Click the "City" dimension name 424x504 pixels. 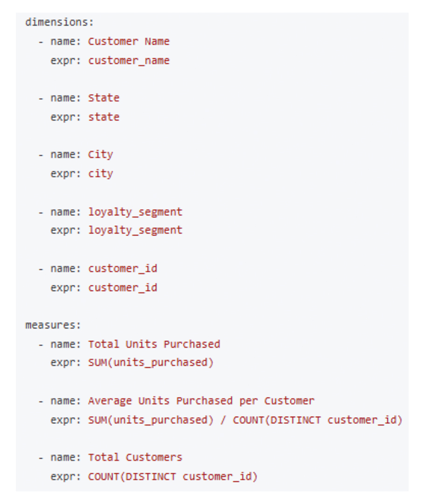pyautogui.click(x=100, y=154)
